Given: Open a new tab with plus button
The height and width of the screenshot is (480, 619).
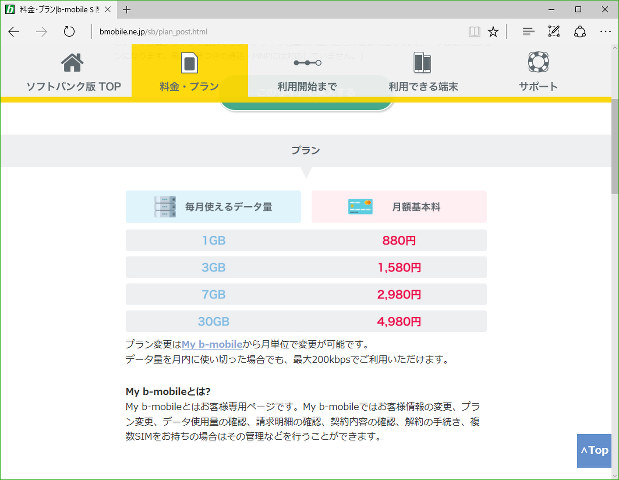Looking at the screenshot, I should click(126, 9).
